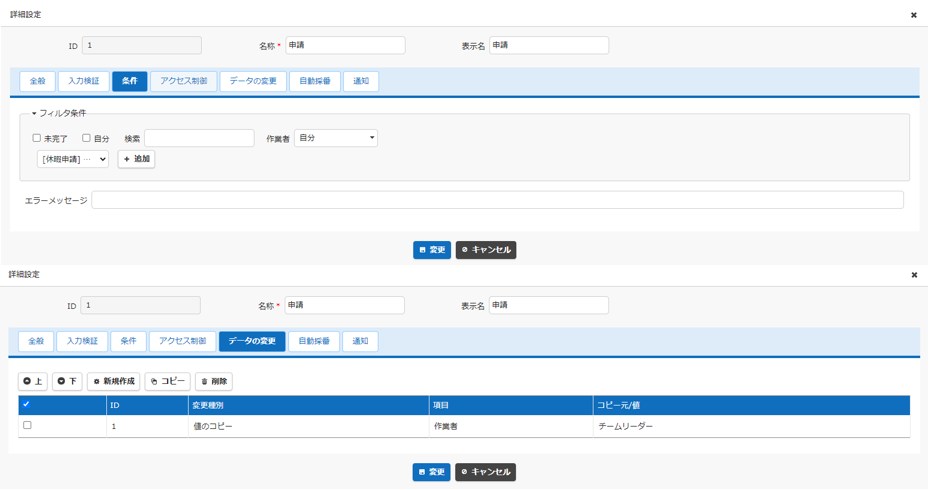Click the 下 (move down) button

click(67, 381)
